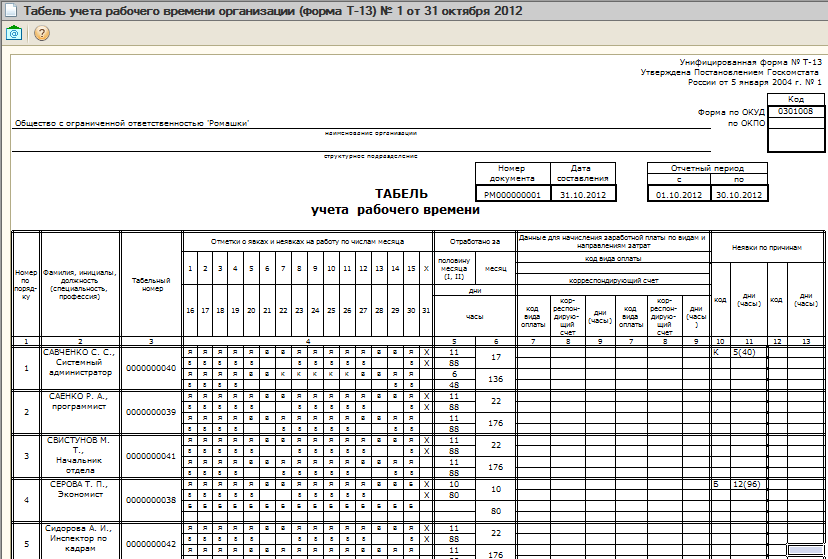
Task: Select employee СЕРОВА Т. П. cell
Action: coord(80,500)
